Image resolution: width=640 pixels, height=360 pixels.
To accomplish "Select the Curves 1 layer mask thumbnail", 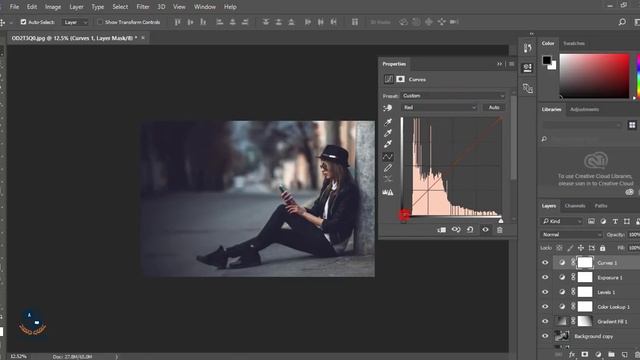I will point(585,263).
